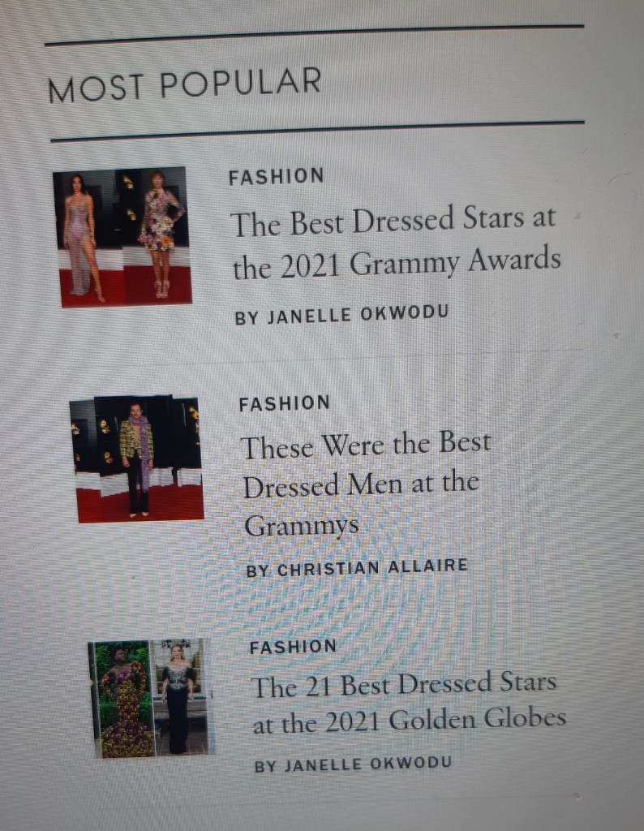Click the Janelle Okwodu byline under the Golden Globes story
The width and height of the screenshot is (644, 831).
[353, 764]
